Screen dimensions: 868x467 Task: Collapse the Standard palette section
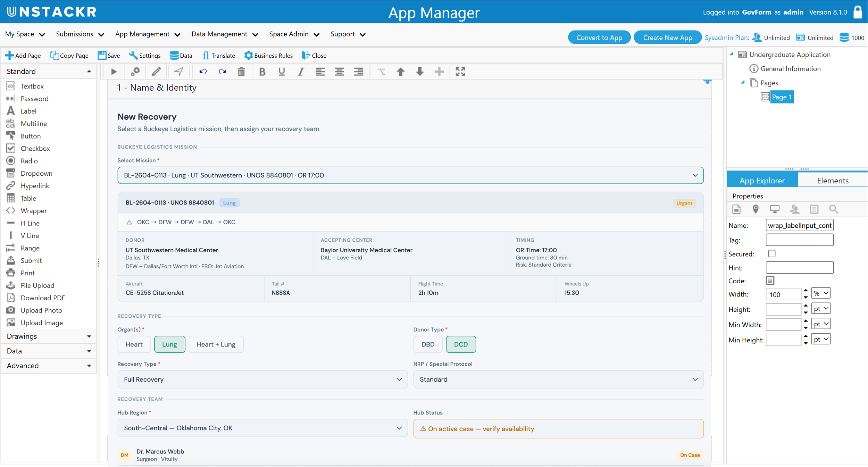point(49,72)
